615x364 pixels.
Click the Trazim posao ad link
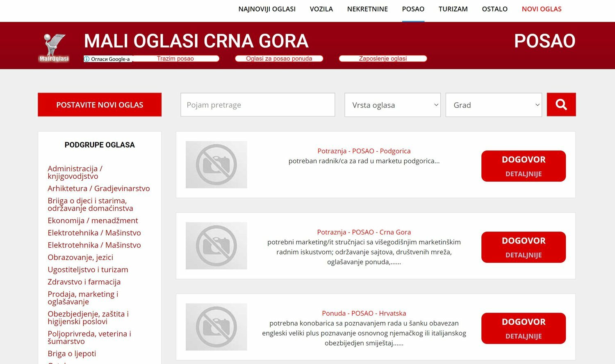pos(175,59)
